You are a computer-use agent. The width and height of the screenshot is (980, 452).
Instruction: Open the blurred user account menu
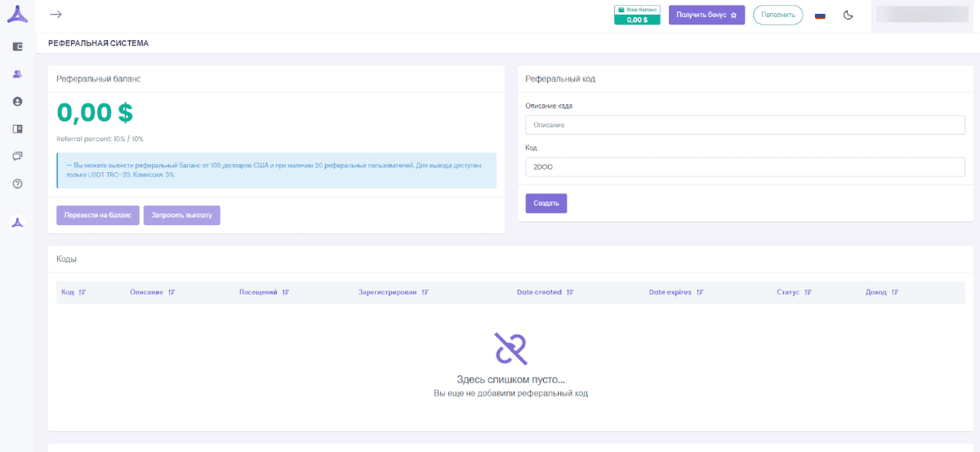pos(921,15)
